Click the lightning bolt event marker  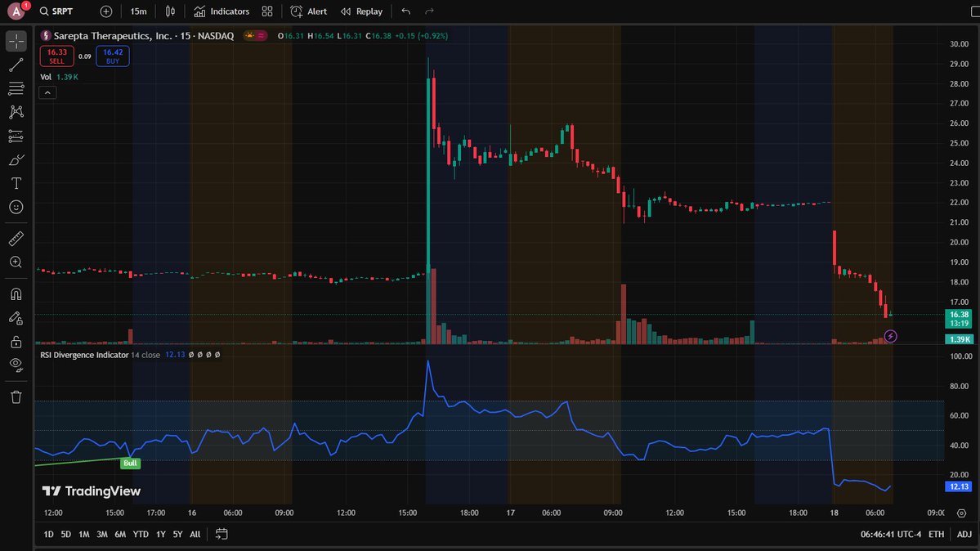coord(891,337)
